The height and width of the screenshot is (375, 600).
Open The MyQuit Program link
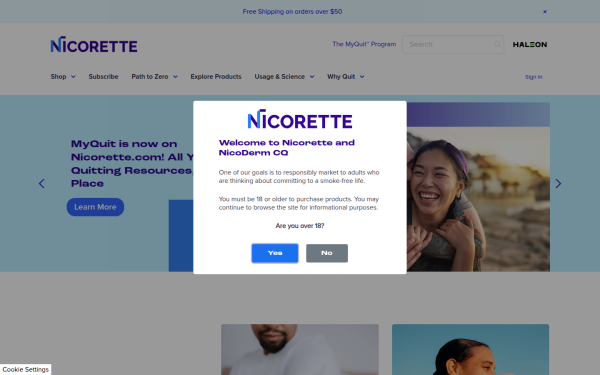pos(364,44)
